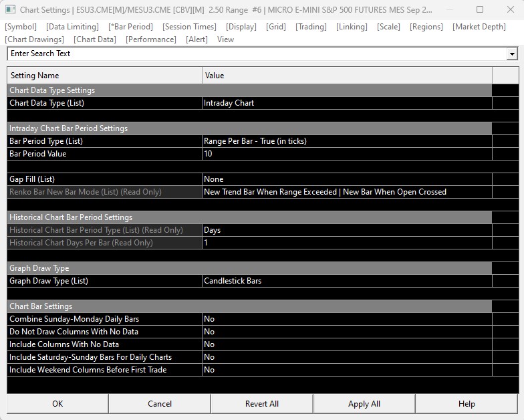Toggle Include Weekend Columns Before First Trade
The image size is (524, 420).
tap(346, 370)
